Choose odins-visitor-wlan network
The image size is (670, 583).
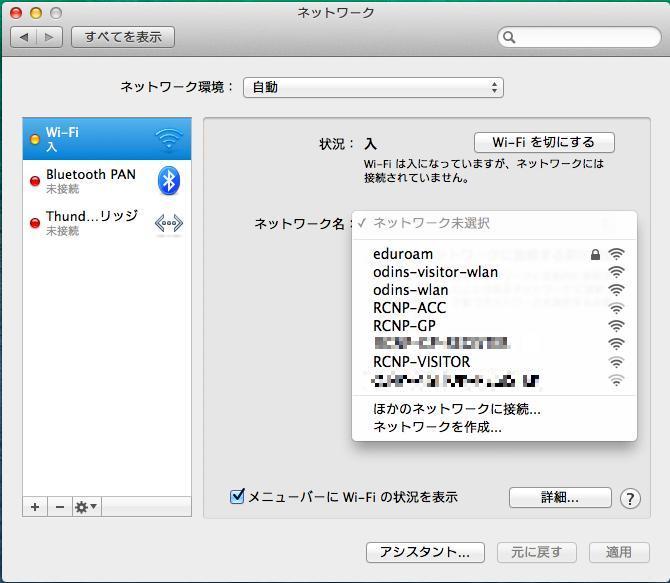pyautogui.click(x=435, y=272)
